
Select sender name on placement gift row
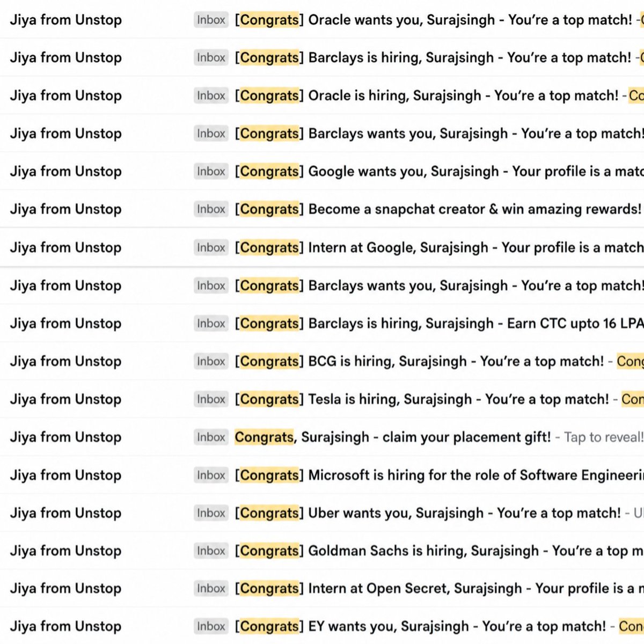[65, 437]
